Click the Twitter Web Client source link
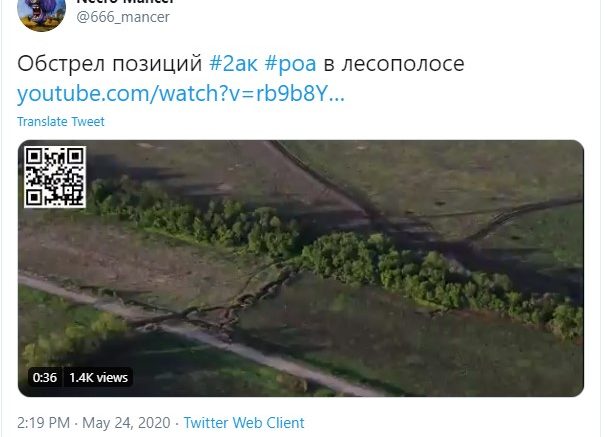This screenshot has height=437, width=605. point(244,423)
